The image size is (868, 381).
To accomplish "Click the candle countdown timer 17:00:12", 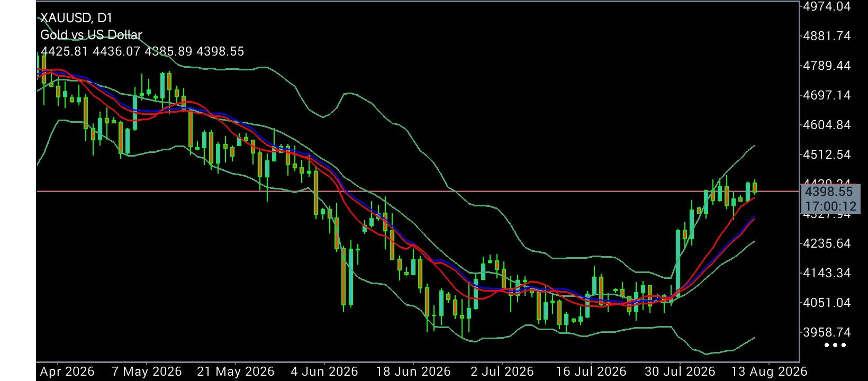I will click(x=831, y=206).
